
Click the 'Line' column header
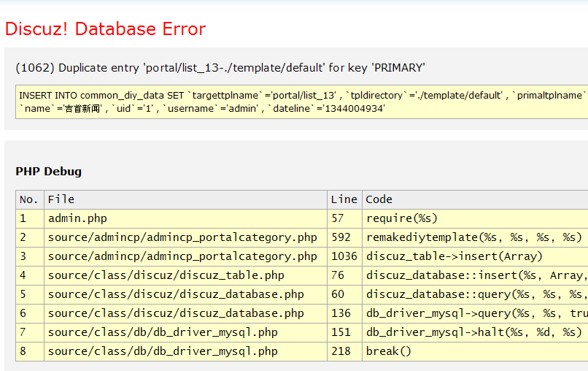(344, 199)
